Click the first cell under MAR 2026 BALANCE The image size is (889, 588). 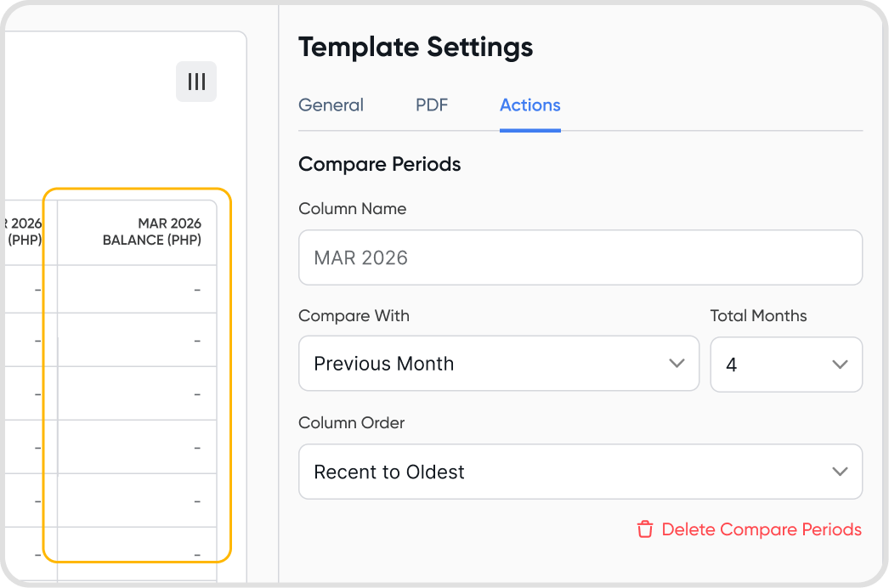coord(137,290)
